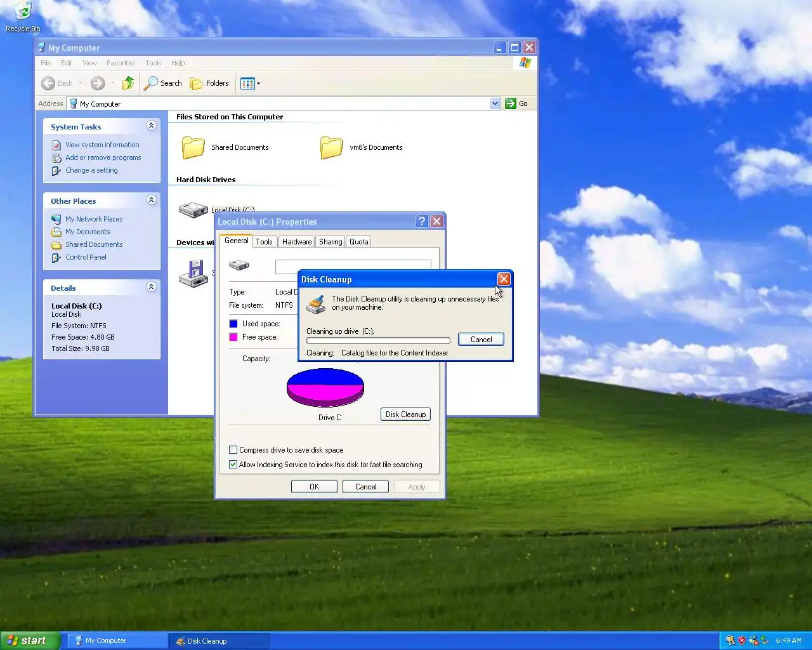
Task: Click Change a setting link
Action: tap(91, 170)
